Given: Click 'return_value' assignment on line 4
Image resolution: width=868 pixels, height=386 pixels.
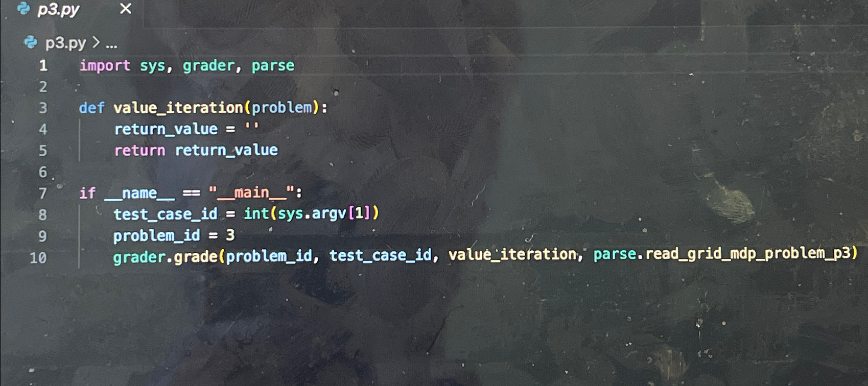Looking at the screenshot, I should [x=166, y=129].
